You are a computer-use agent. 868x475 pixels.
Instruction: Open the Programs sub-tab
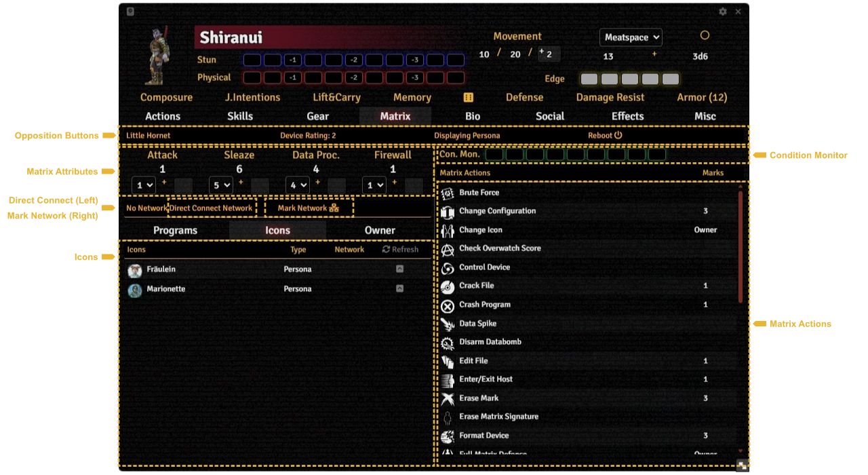(x=175, y=230)
